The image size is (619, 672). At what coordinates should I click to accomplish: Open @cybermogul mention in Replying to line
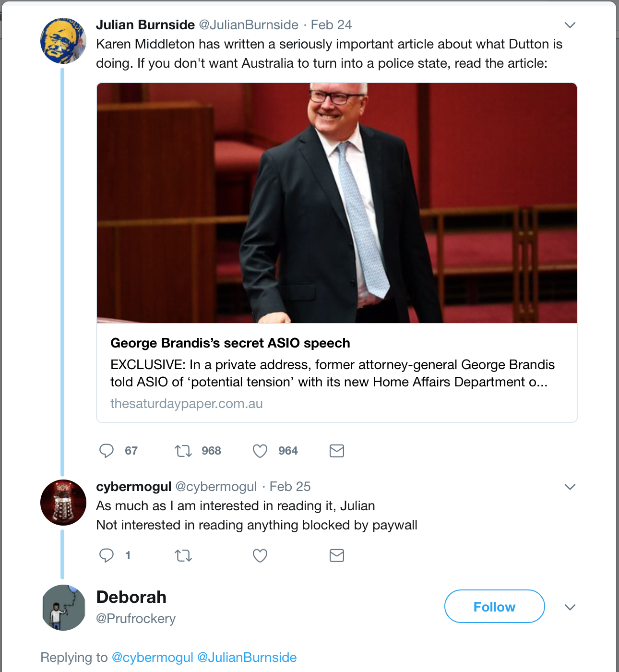pyautogui.click(x=152, y=658)
